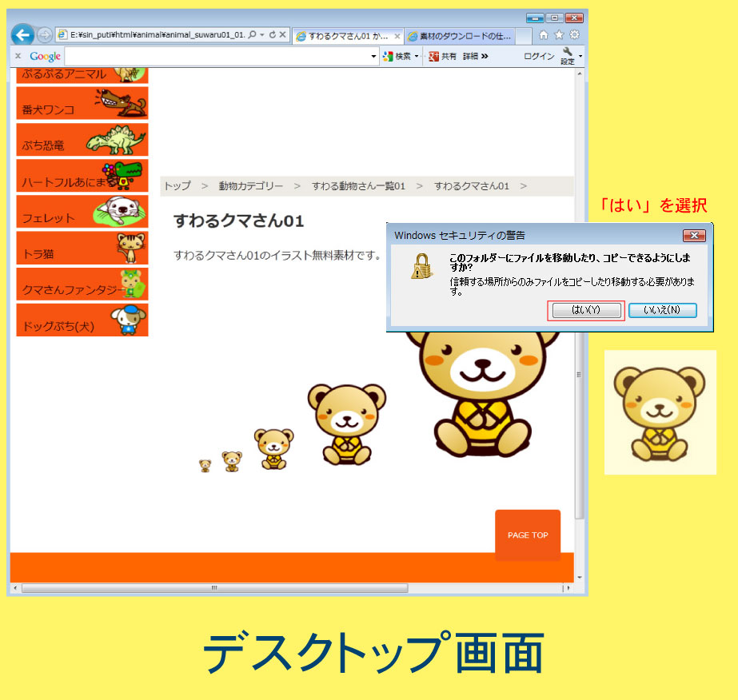738x700 pixels.
Task: Expand more Google toolbar items chevron
Action: [485, 57]
